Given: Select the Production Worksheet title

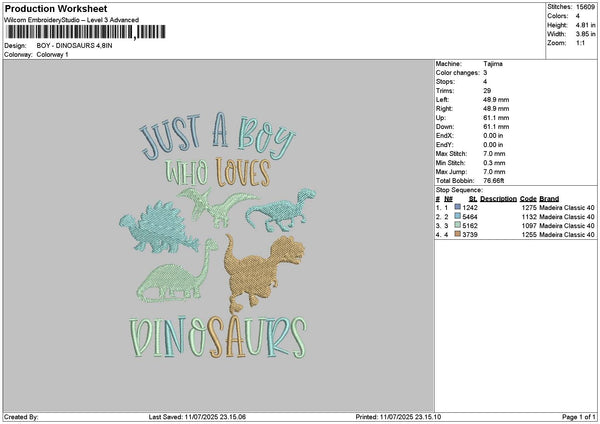Looking at the screenshot, I should (x=55, y=8).
